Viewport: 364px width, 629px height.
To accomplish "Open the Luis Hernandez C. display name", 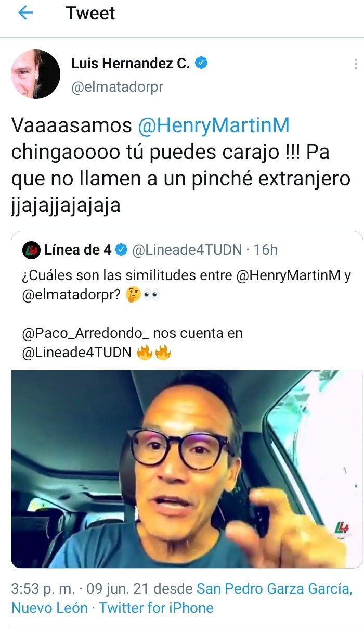I will [x=131, y=64].
